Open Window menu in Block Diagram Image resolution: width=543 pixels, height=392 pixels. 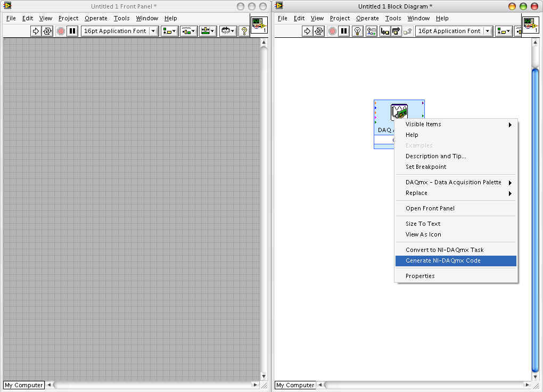418,18
